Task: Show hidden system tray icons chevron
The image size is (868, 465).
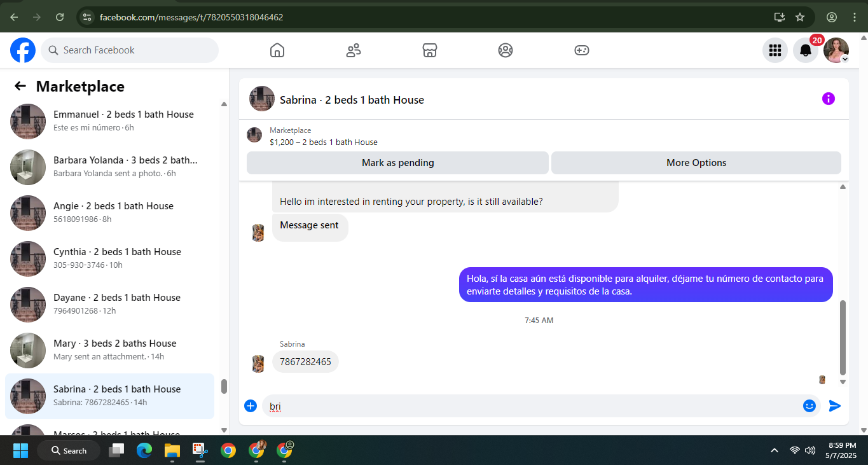Action: [x=775, y=450]
